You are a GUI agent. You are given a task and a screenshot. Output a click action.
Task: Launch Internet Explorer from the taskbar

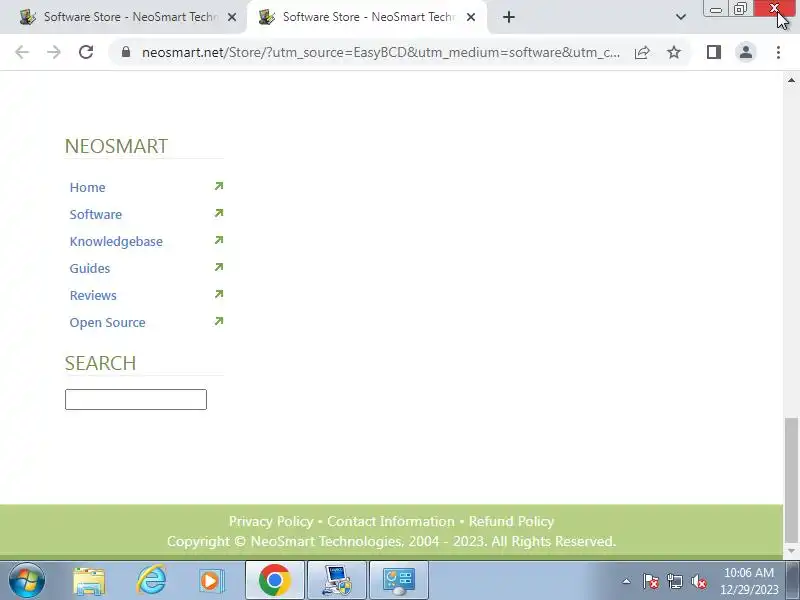point(151,581)
